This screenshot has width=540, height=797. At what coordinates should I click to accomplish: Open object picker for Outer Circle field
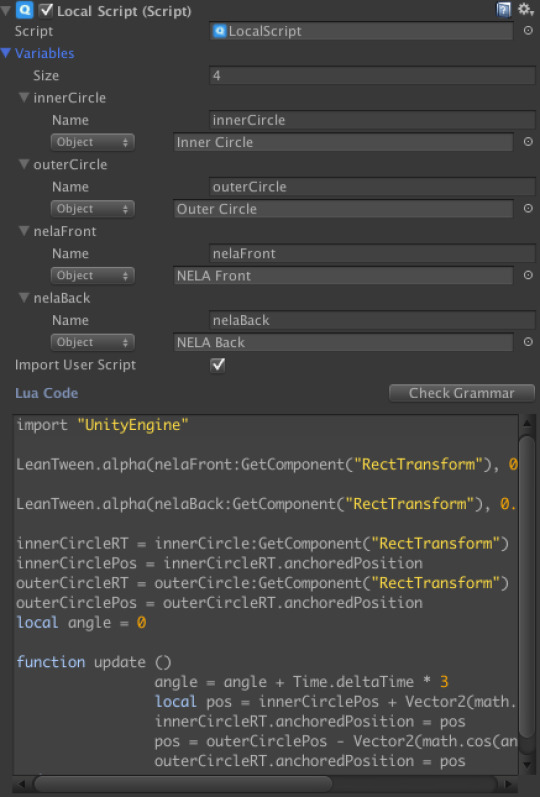click(528, 208)
